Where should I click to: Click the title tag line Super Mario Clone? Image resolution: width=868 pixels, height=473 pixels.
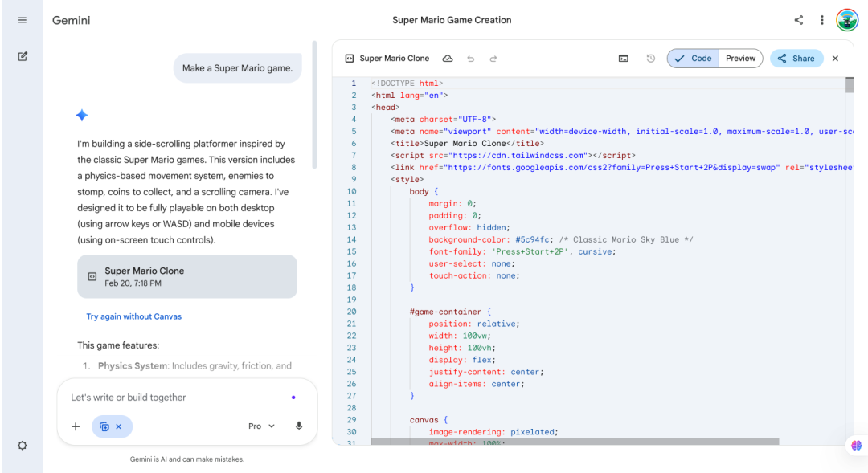(x=467, y=143)
